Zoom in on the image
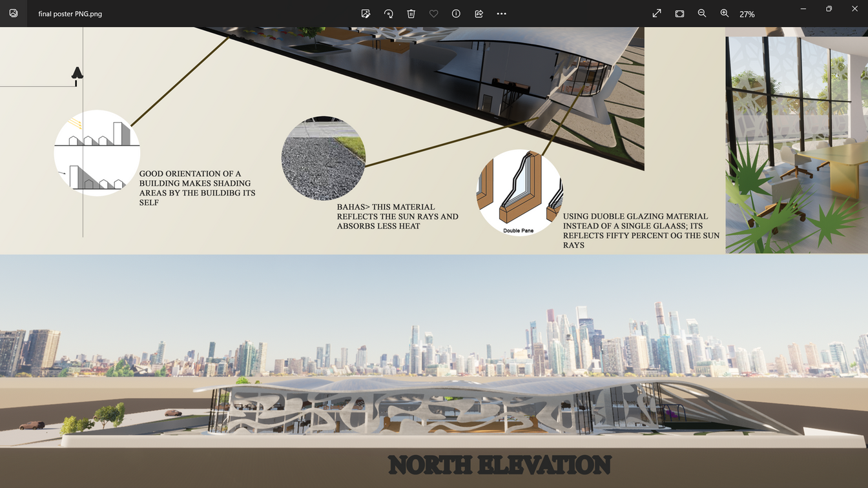This screenshot has height=488, width=868. pos(725,14)
